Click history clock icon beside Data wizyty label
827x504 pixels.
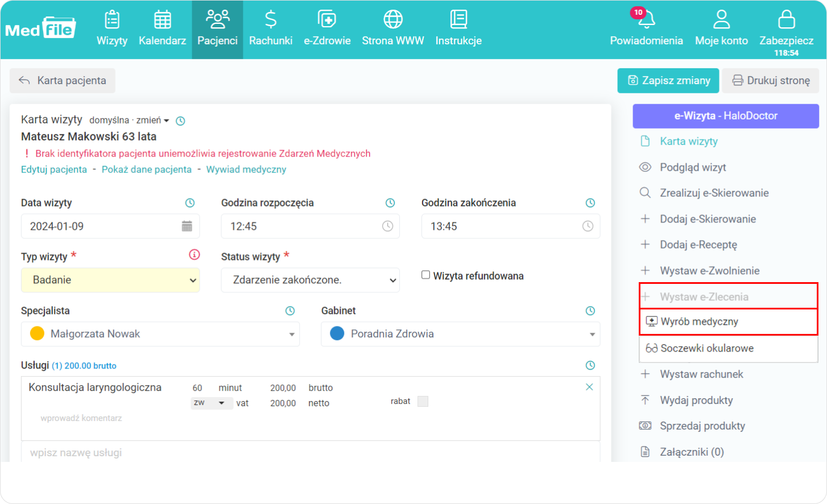(190, 203)
